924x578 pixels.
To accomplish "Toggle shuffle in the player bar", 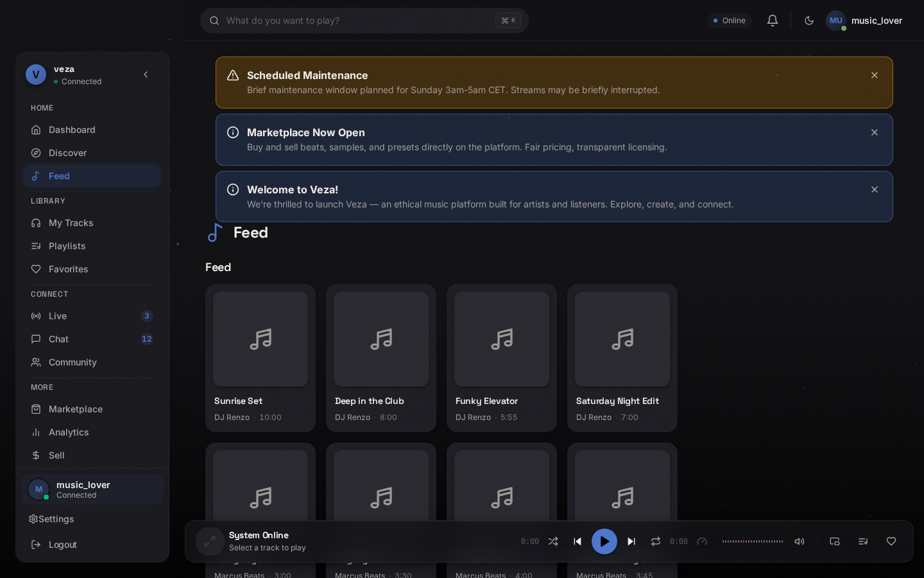I will [x=553, y=541].
